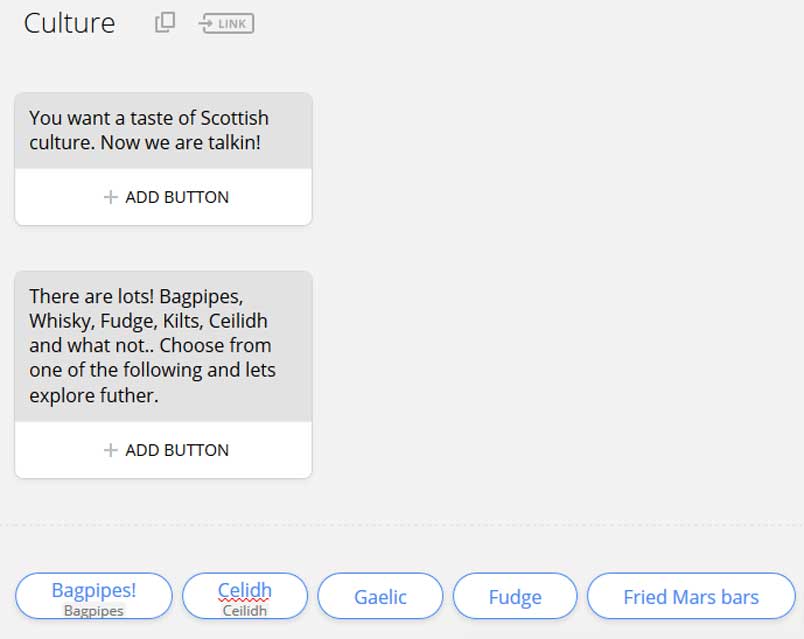Select the 'Fried Mars bars' quick reply

(x=691, y=597)
